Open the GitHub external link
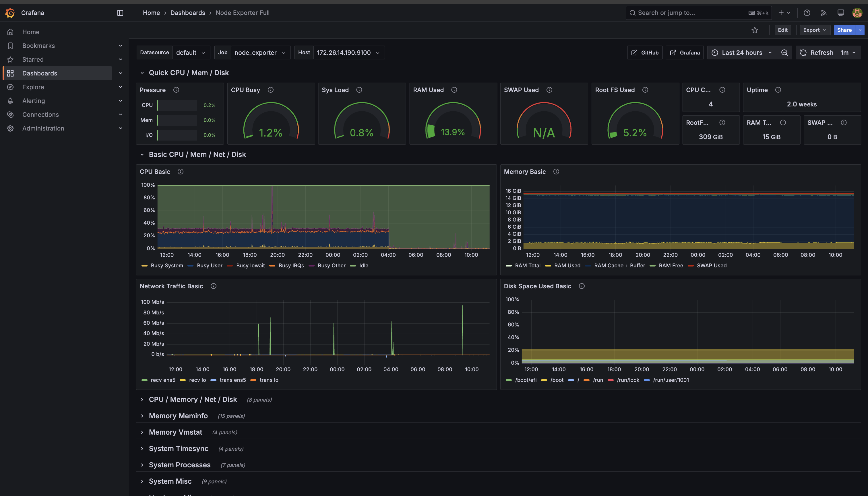Screen dimensions: 868x496 (x=644, y=52)
